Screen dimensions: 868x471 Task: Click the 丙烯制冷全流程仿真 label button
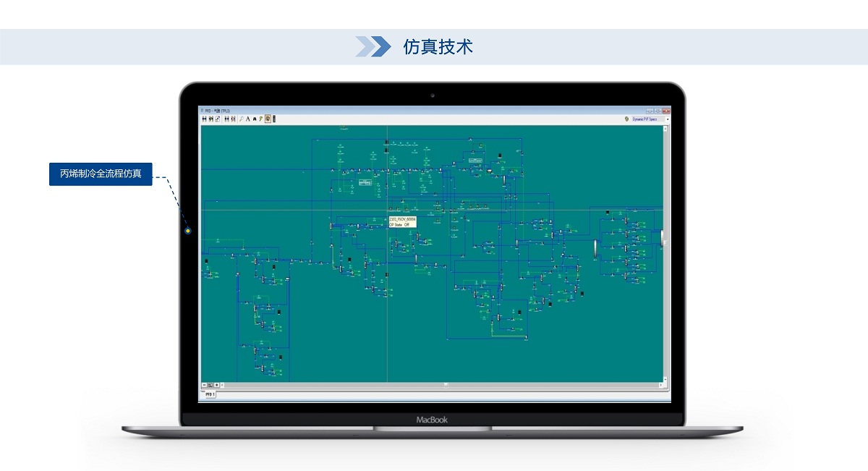pyautogui.click(x=101, y=174)
